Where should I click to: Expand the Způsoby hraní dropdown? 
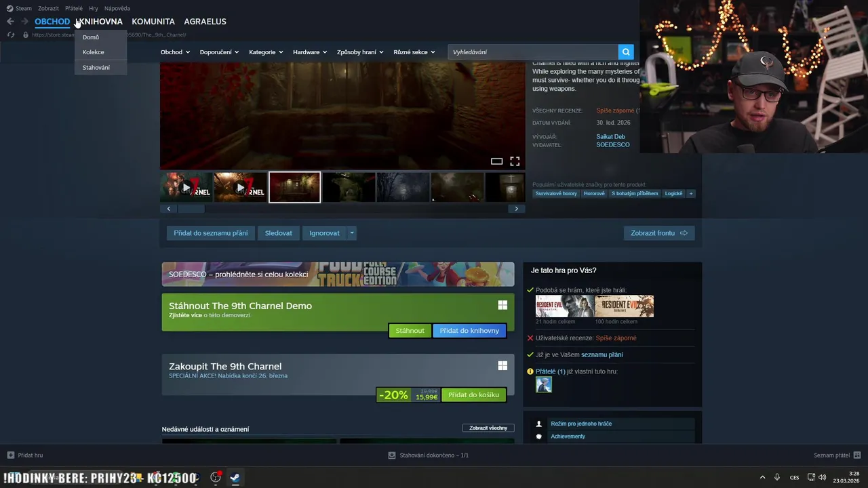[360, 52]
